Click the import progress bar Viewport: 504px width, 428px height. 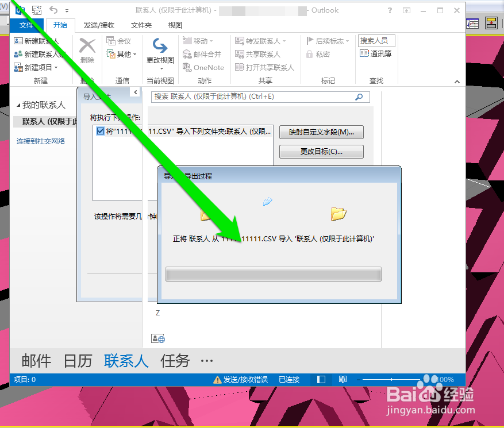(274, 274)
